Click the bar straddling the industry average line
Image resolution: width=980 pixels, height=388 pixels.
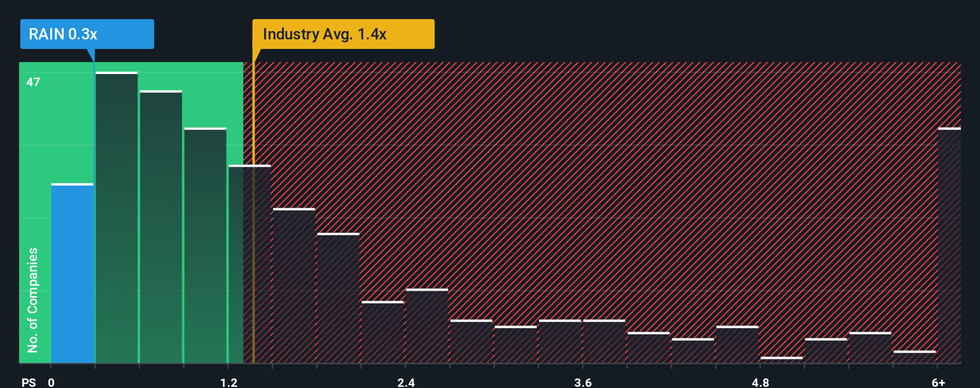pos(250,264)
